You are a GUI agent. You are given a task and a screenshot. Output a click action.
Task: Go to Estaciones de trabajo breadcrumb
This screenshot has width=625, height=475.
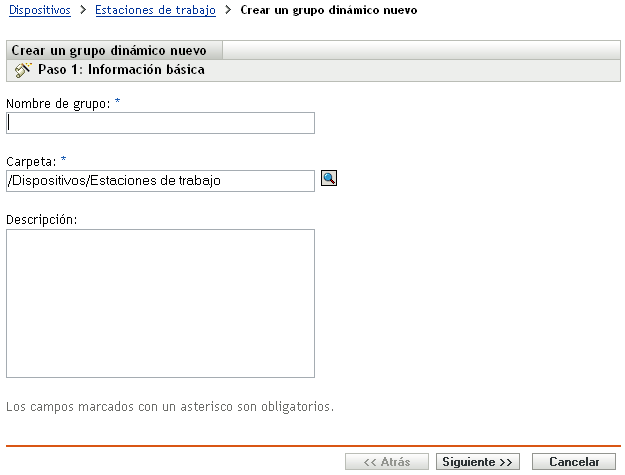coord(155,10)
